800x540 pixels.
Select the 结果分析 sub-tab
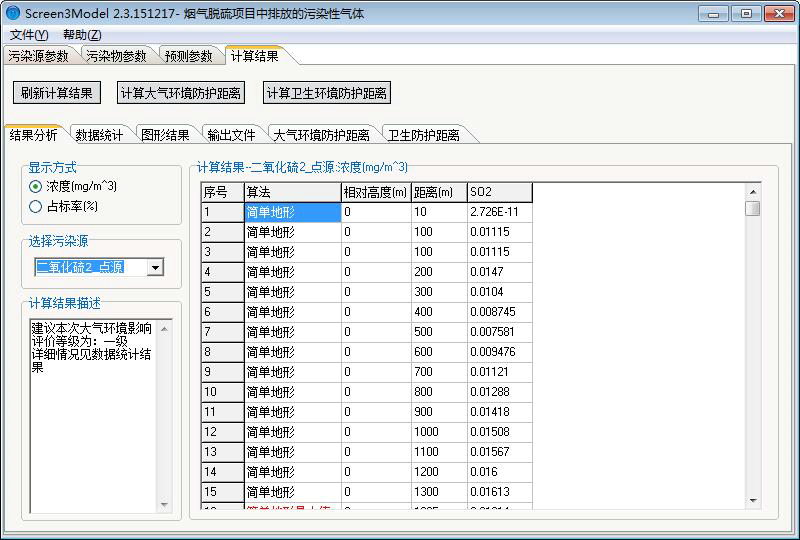point(34,135)
